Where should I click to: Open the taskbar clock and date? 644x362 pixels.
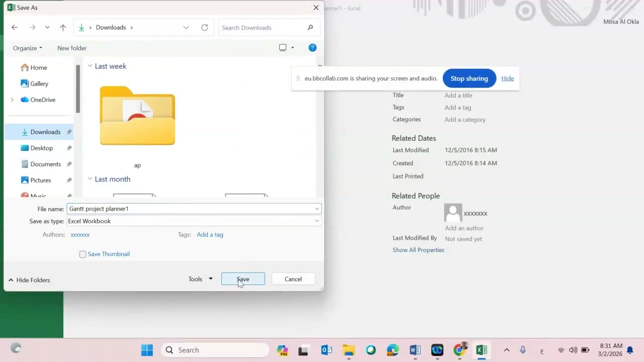(611, 350)
